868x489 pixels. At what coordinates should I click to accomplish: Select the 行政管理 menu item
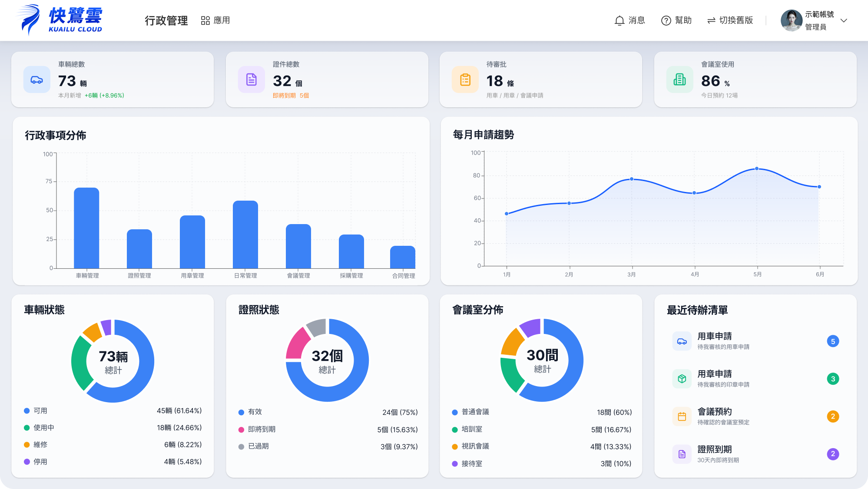[166, 20]
